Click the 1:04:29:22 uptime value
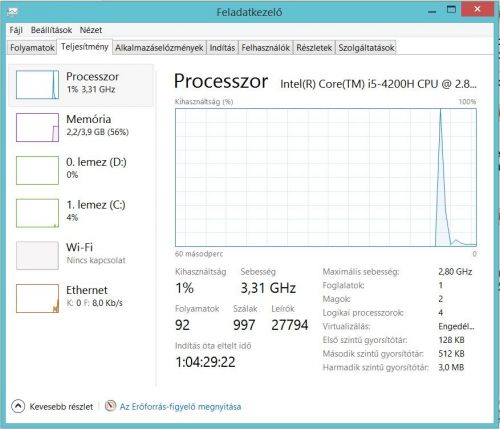 point(205,362)
